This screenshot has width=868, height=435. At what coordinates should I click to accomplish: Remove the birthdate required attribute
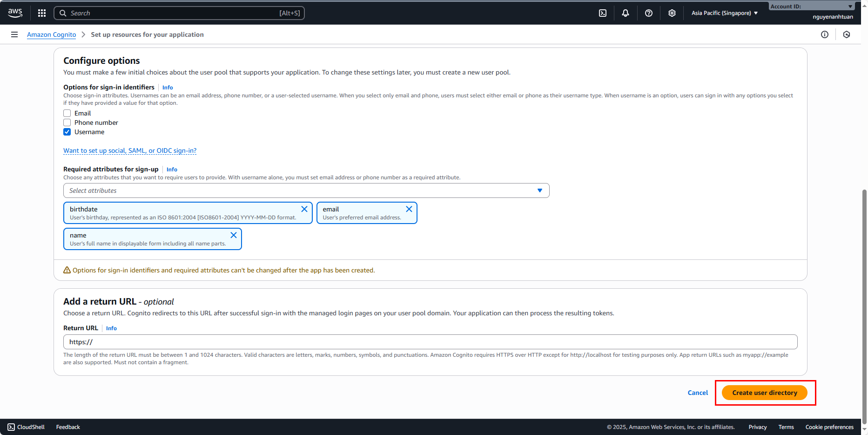[304, 209]
